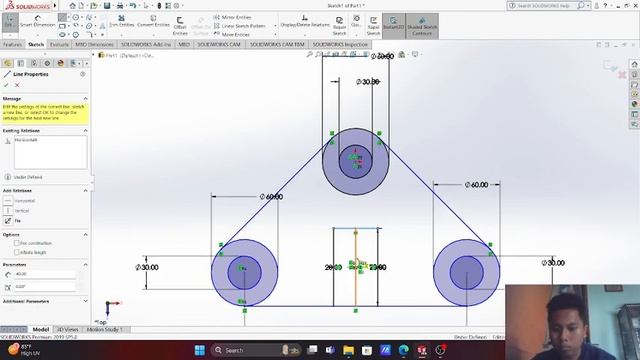Open FeatureManager design tree tab icon

(7, 63)
